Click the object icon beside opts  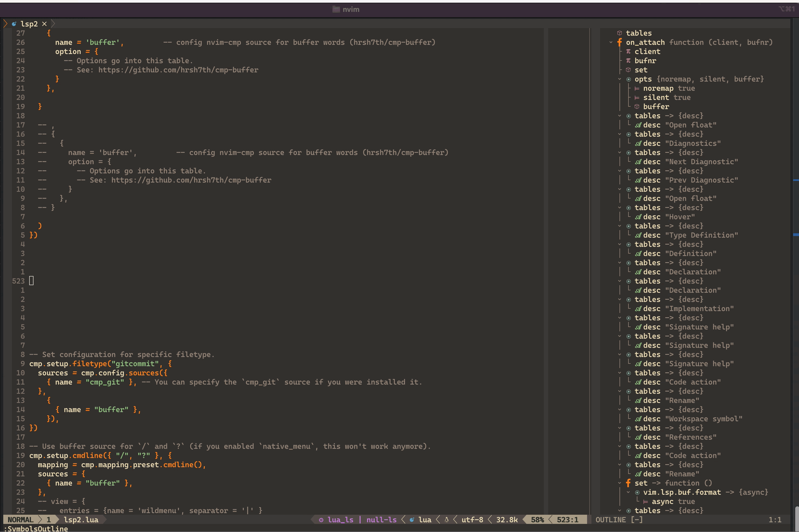pos(628,79)
